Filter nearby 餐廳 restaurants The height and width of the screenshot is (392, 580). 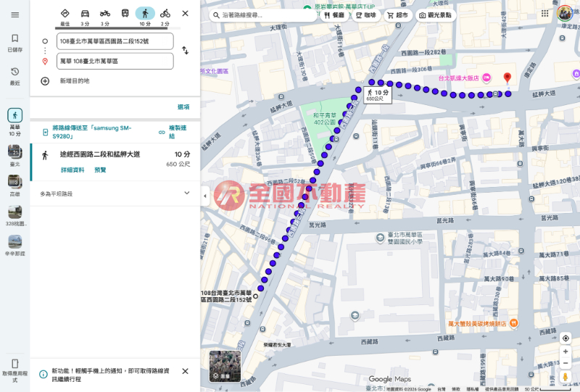tap(334, 14)
